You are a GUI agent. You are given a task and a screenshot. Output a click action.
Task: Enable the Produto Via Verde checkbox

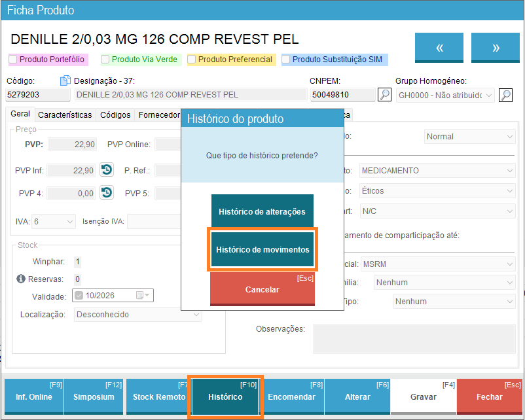point(105,60)
